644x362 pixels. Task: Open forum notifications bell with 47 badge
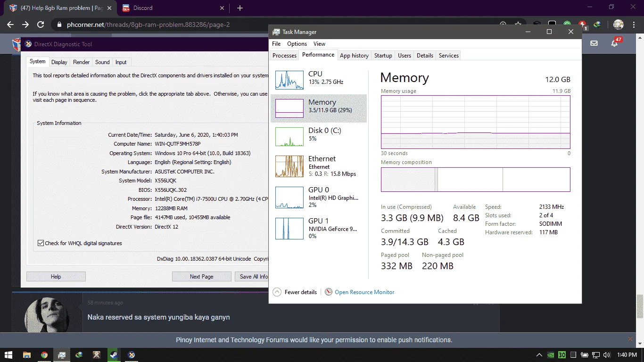(615, 42)
